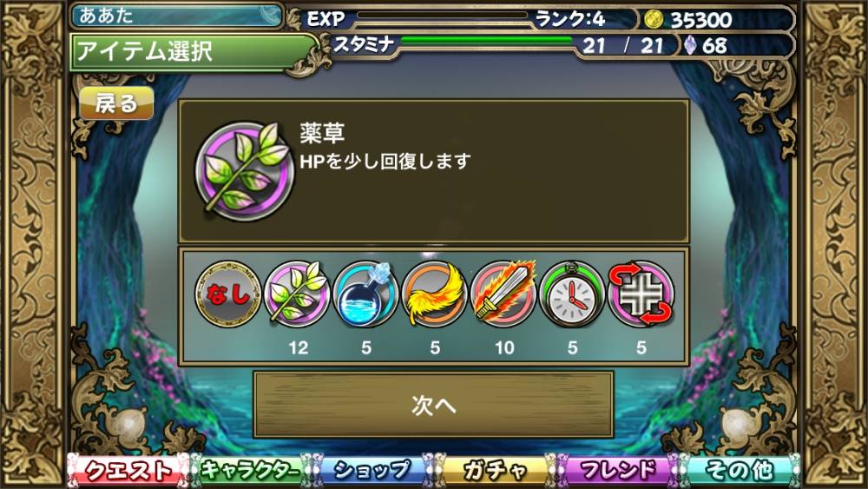Go to the ガチャ tab

coord(495,471)
